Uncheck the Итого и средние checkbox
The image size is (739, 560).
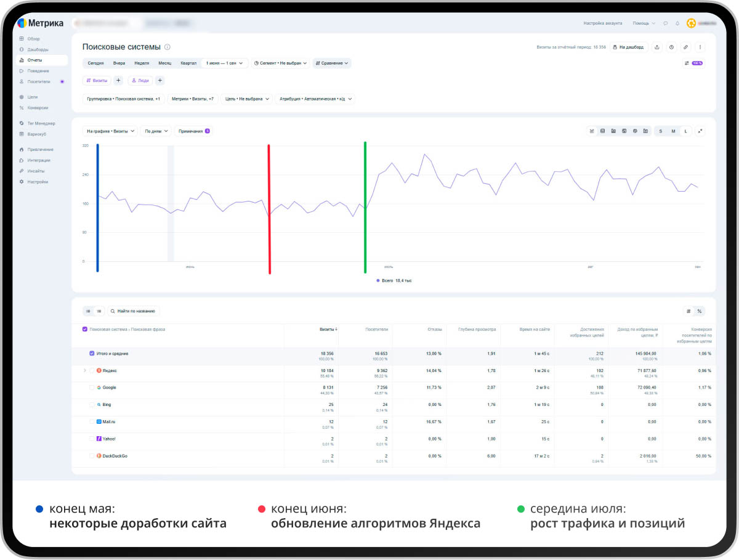coord(92,354)
